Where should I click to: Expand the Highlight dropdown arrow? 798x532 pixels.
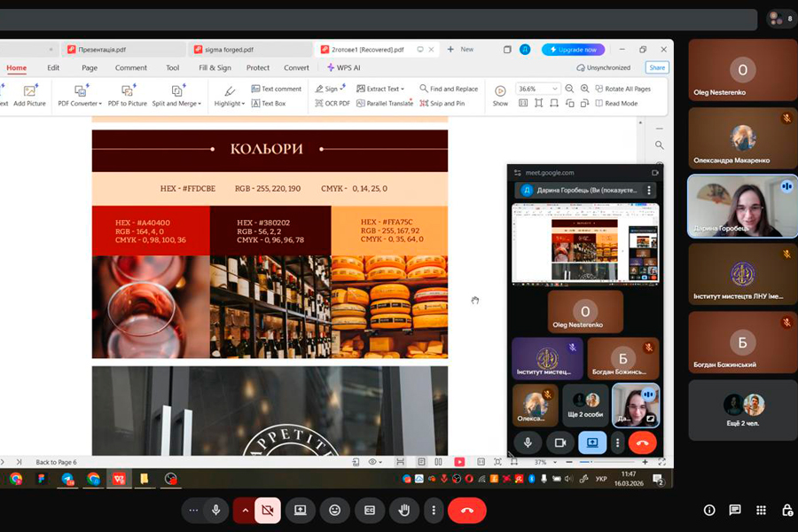pyautogui.click(x=246, y=104)
